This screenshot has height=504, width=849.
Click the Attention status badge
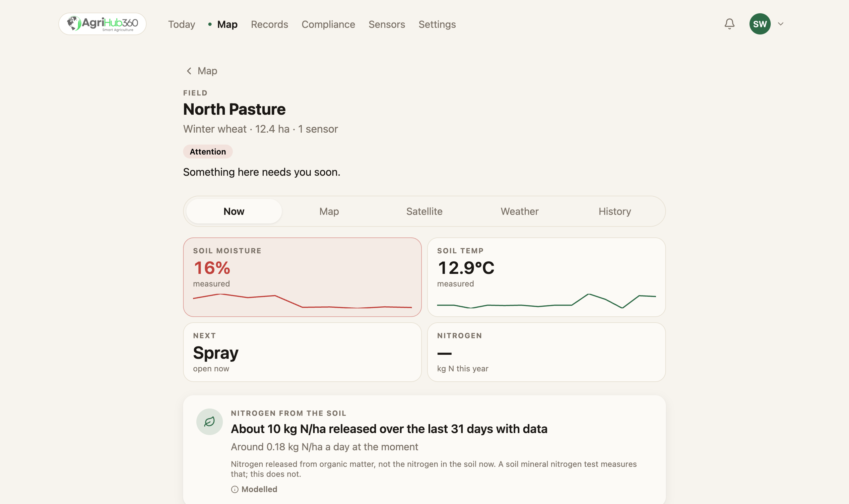pos(208,152)
